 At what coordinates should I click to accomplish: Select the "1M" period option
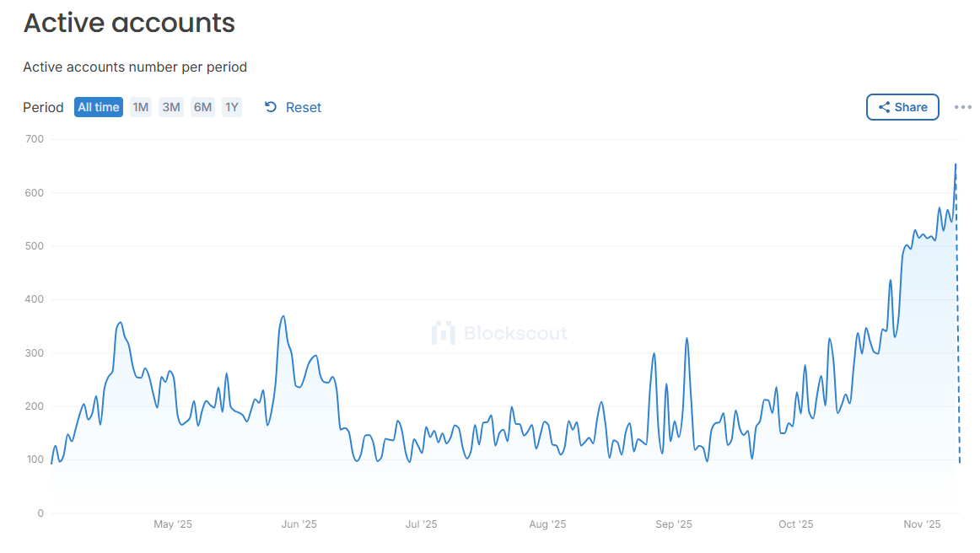(140, 107)
